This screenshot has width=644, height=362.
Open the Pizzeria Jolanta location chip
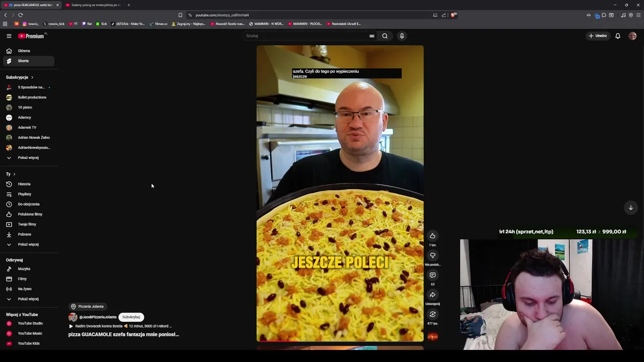point(88,306)
